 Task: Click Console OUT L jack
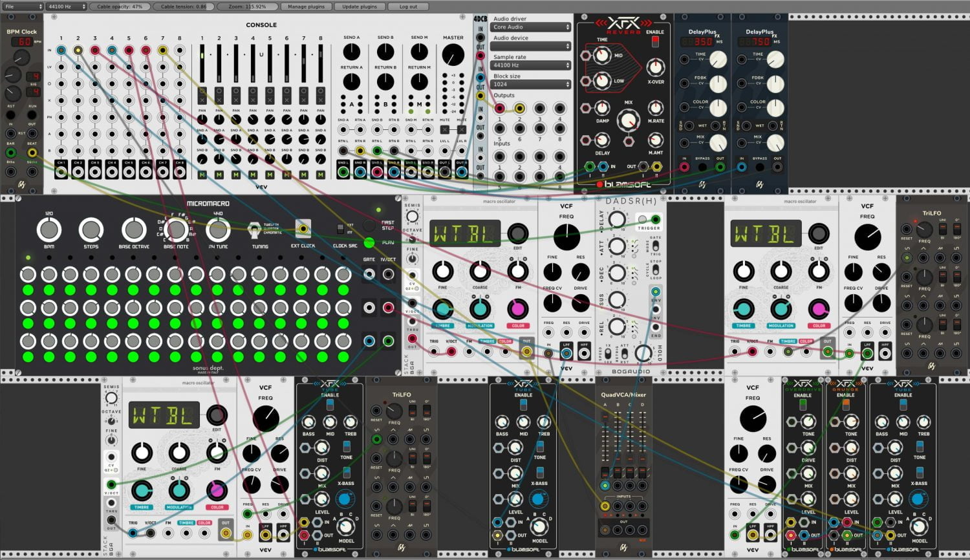(x=444, y=172)
